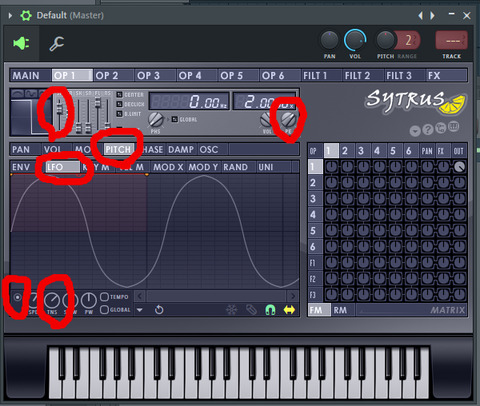Click the FL shape slider handle

[x=98, y=102]
